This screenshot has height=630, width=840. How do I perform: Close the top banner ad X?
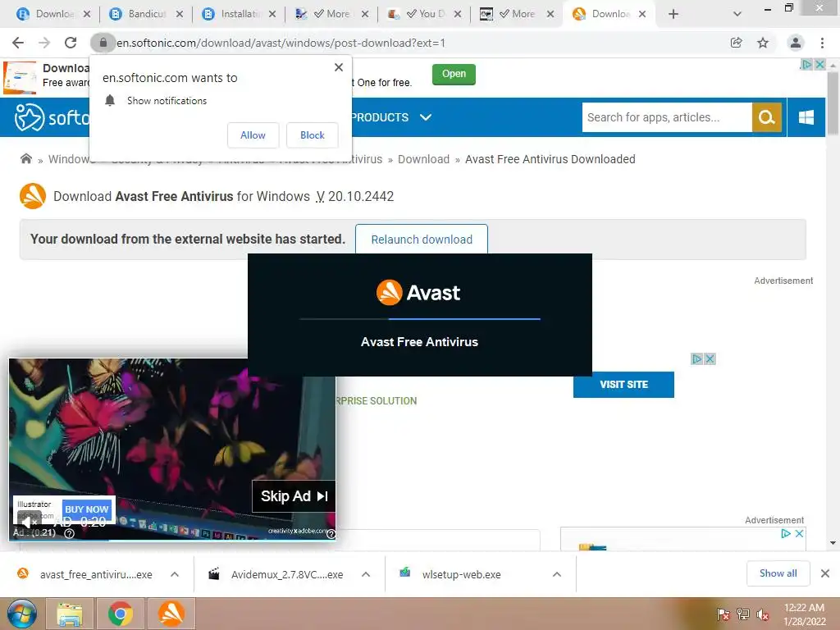[x=819, y=64]
